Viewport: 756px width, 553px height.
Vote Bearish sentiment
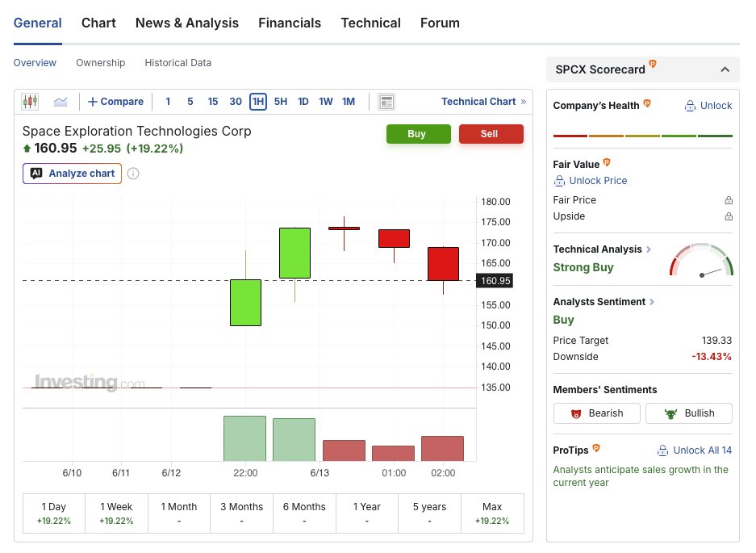coord(597,413)
